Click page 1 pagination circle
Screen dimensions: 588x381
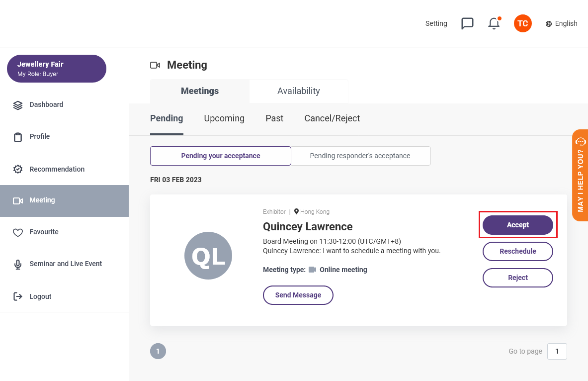pos(158,351)
